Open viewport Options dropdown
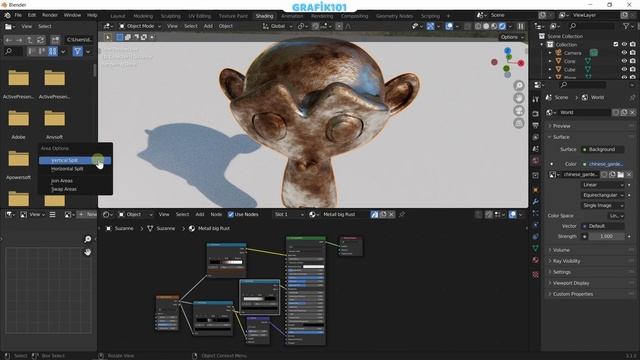The width and height of the screenshot is (640, 360). point(512,37)
